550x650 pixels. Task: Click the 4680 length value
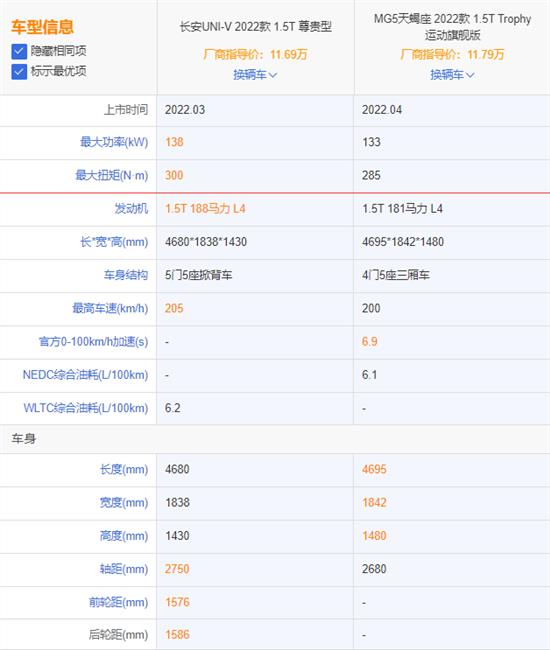coord(177,469)
